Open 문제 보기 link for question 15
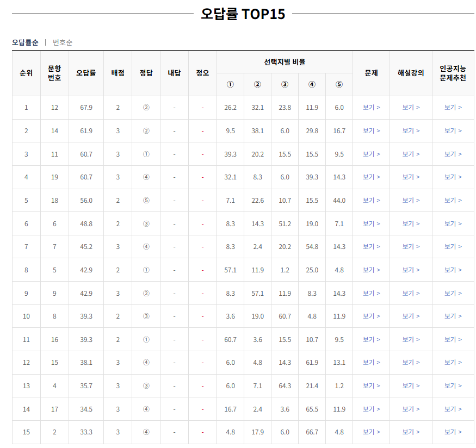 tap(371, 362)
